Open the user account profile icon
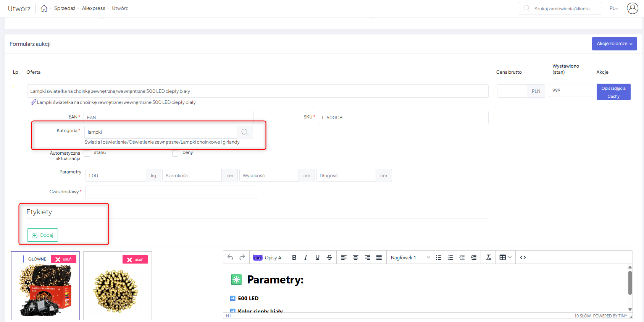Viewport: 644px width, 322px height. (632, 8)
